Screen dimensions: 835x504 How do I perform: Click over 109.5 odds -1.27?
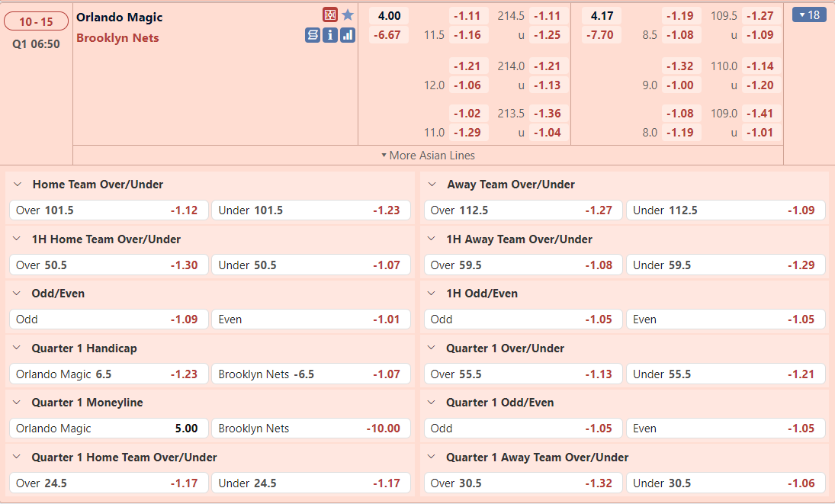click(x=762, y=16)
